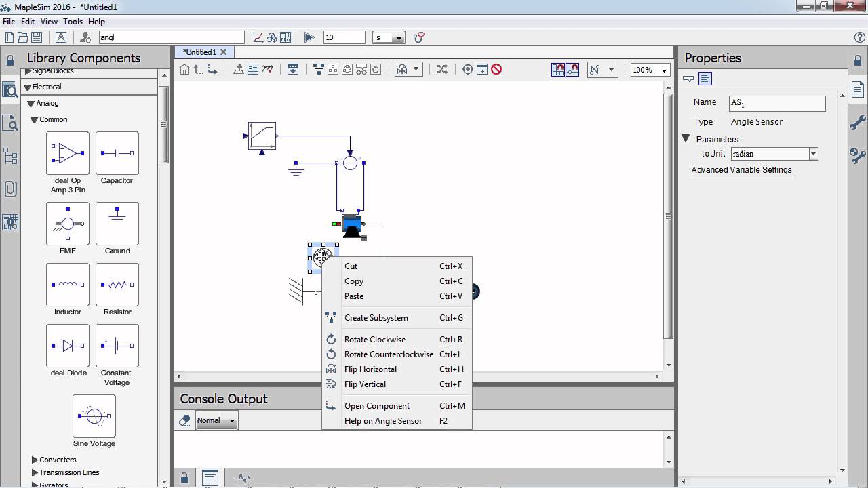Select the Ground component icon

[117, 224]
